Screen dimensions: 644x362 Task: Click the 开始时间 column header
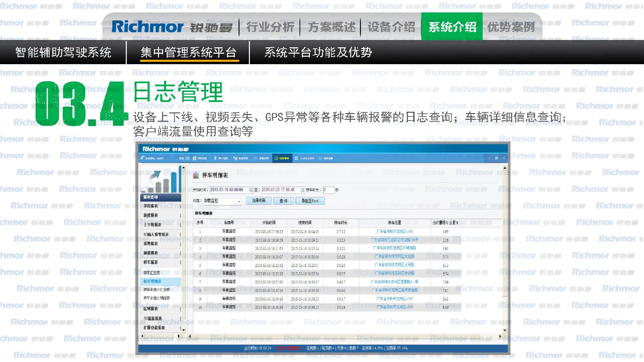(269, 222)
